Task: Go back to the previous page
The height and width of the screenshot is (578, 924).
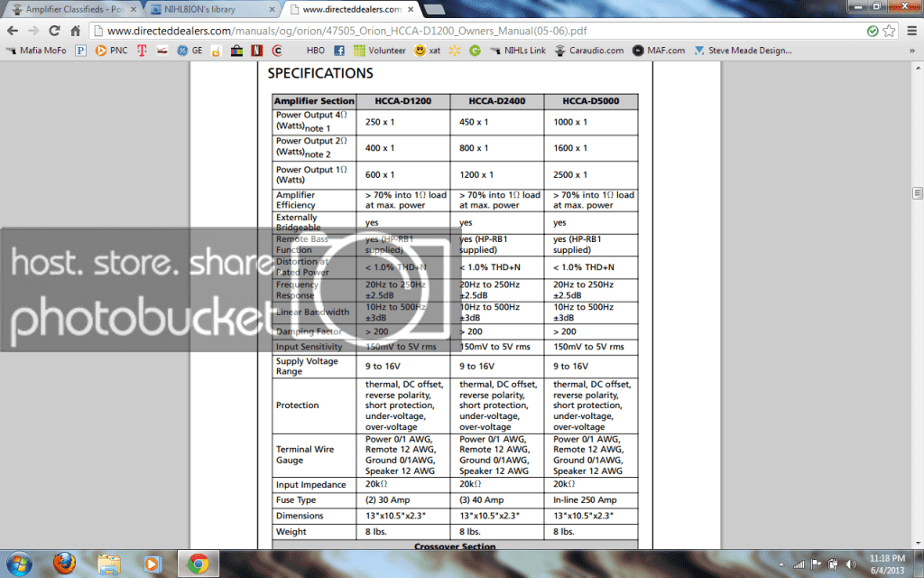Action: [13, 31]
